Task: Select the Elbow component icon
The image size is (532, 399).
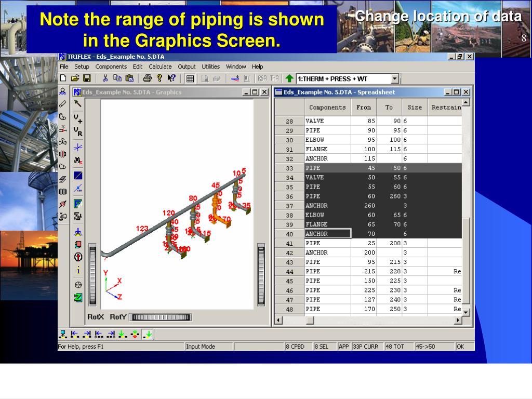Action: (x=63, y=117)
